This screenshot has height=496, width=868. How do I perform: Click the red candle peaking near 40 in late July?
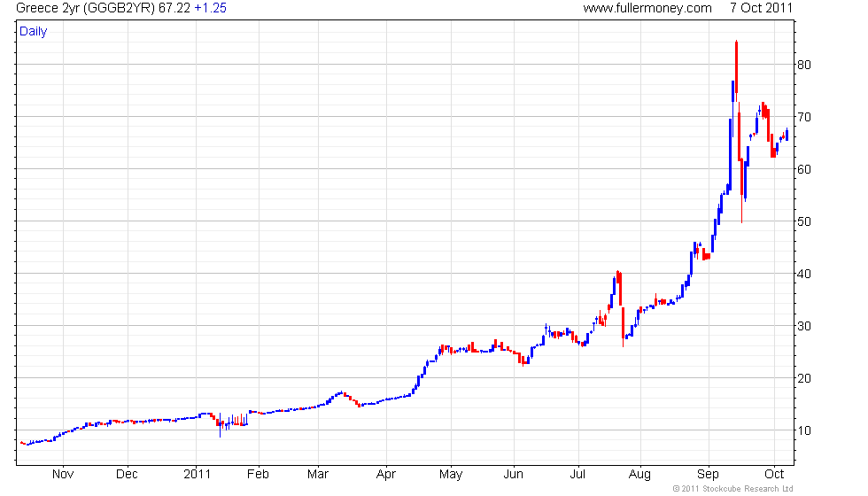[619, 288]
